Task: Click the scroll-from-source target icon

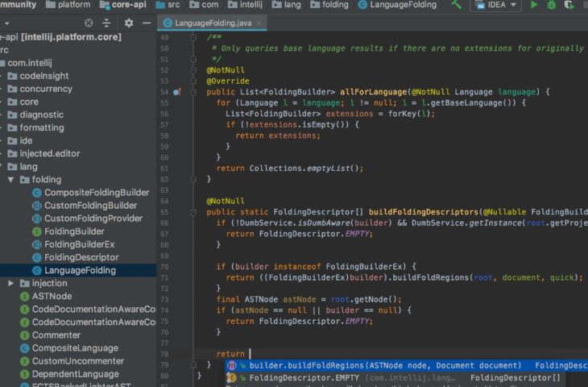Action: pos(89,23)
